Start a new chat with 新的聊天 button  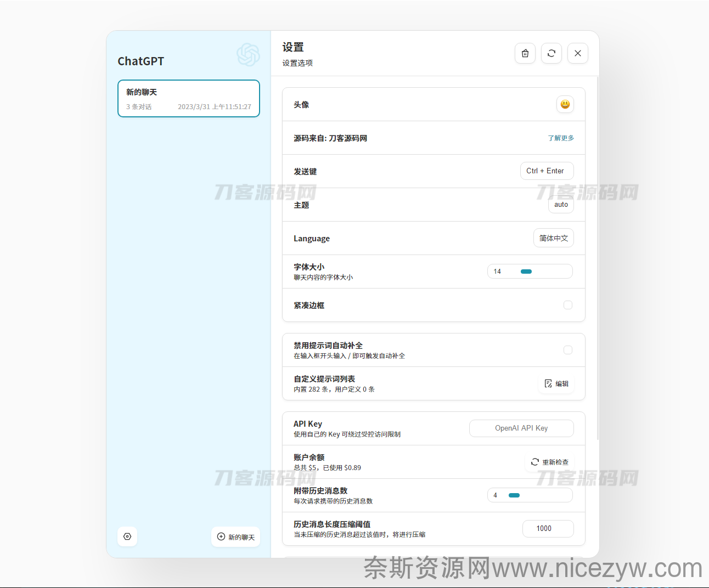click(x=236, y=537)
